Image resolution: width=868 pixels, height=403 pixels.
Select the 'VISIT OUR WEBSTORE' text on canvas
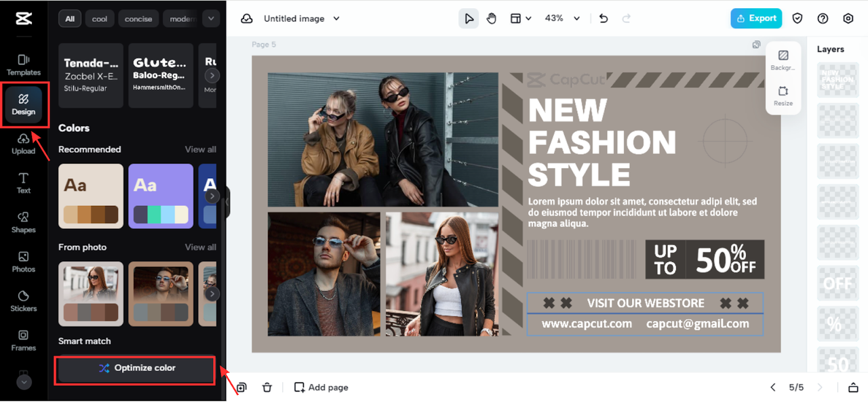pos(646,303)
